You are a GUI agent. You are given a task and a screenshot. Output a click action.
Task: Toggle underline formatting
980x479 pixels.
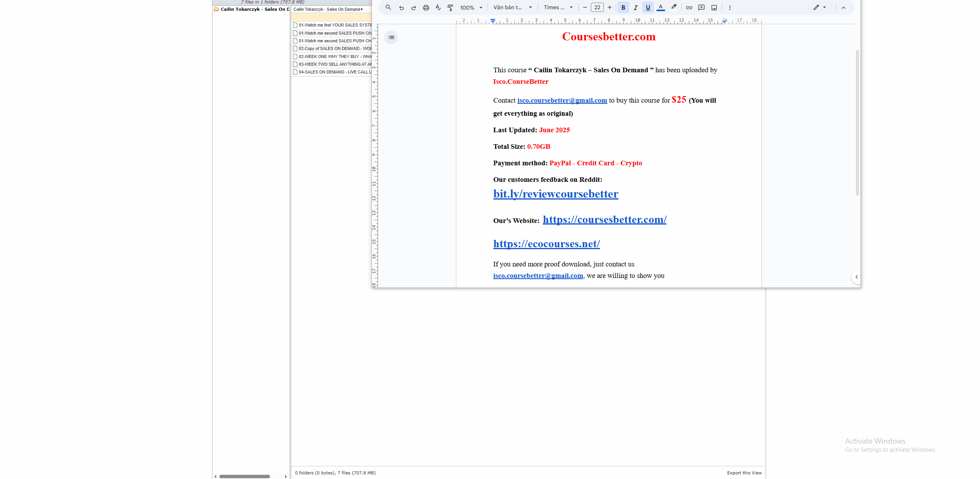pyautogui.click(x=648, y=8)
